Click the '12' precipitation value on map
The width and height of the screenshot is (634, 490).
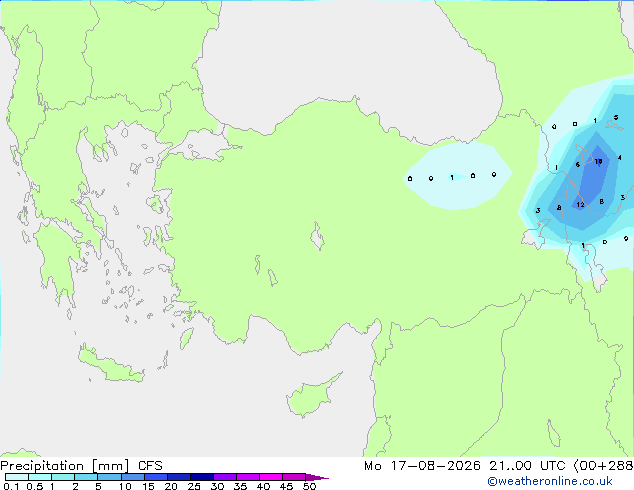[580, 205]
